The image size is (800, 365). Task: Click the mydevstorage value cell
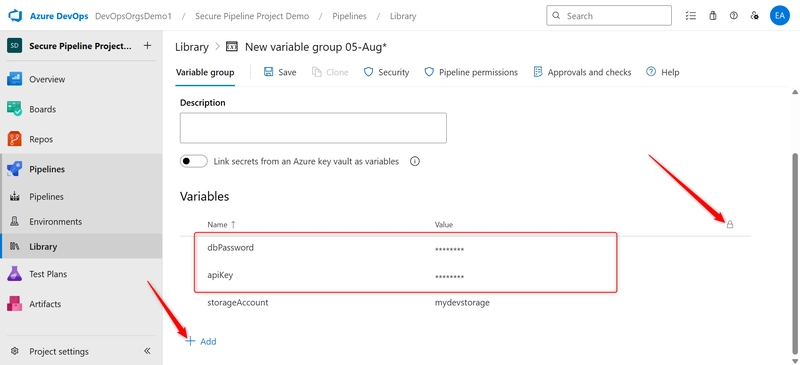click(462, 303)
